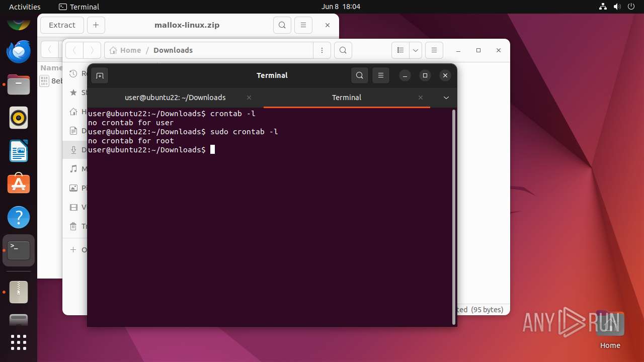644x362 pixels.
Task: Go back in Files window
Action: coord(74,50)
